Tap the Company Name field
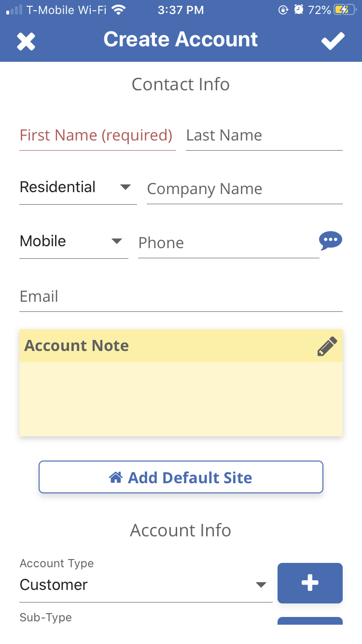The height and width of the screenshot is (644, 362). [244, 189]
